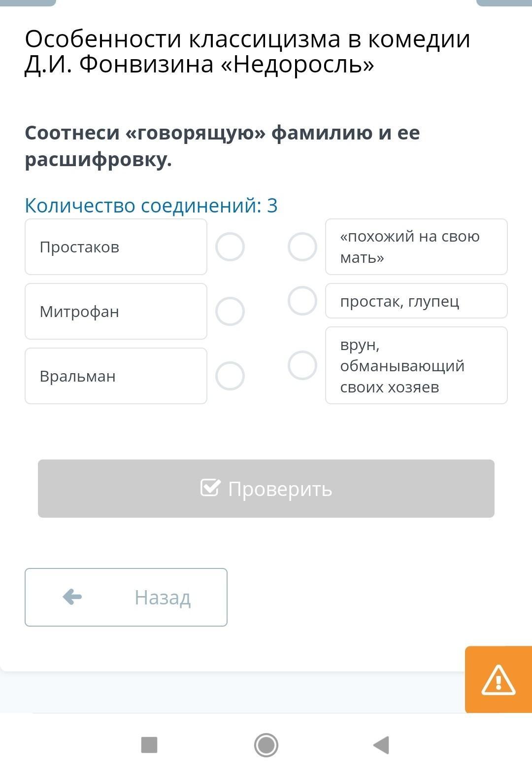The image size is (532, 777).
Task: Click the врун, обманывающий своих хозяев card
Action: tap(416, 365)
